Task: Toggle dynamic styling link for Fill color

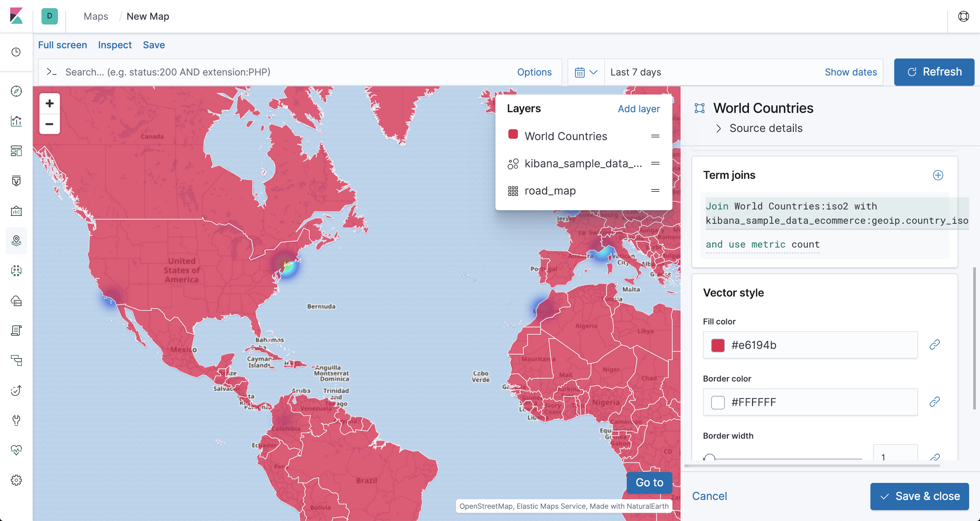Action: pyautogui.click(x=934, y=344)
